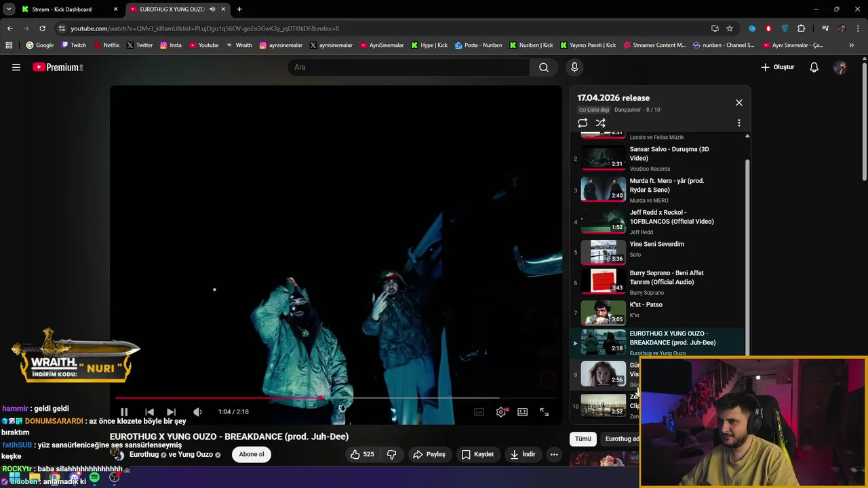
Task: Open the playlist options menu
Action: (739, 123)
